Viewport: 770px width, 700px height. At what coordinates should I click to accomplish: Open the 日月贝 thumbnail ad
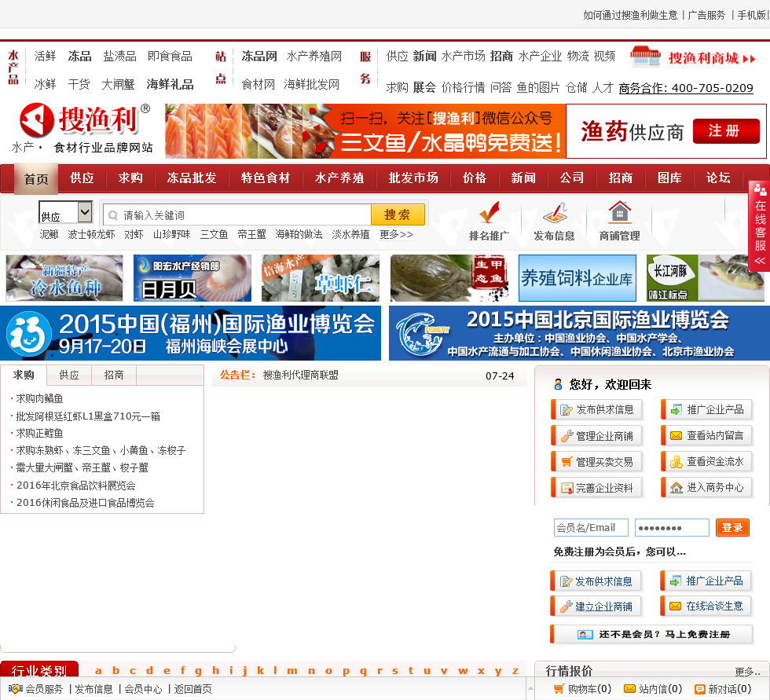click(192, 278)
